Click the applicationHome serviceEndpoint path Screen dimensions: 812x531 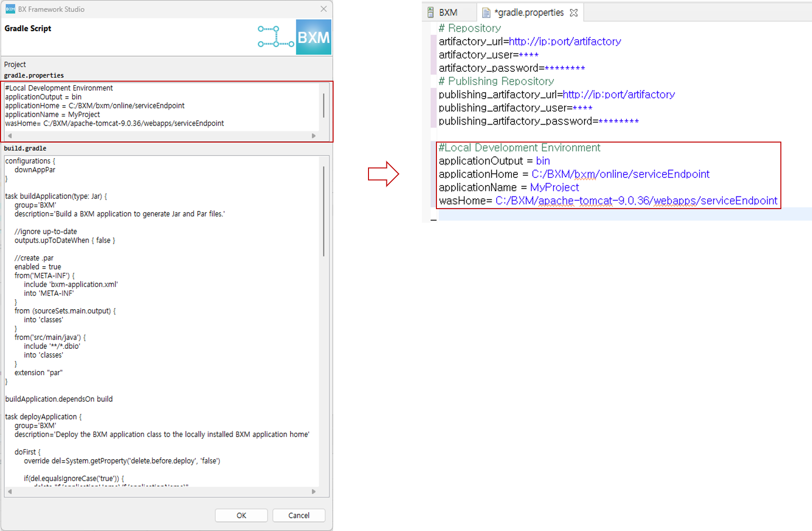pyautogui.click(x=620, y=174)
